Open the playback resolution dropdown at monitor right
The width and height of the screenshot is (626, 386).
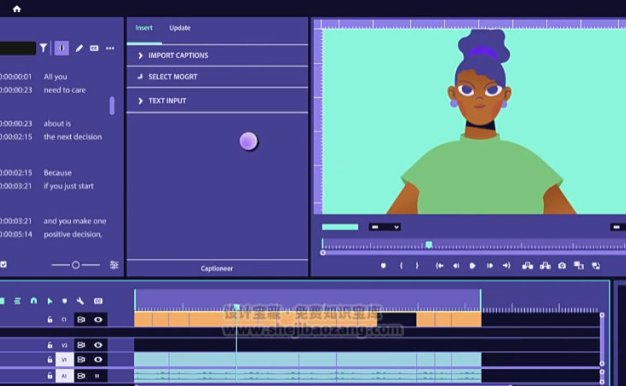tap(618, 227)
